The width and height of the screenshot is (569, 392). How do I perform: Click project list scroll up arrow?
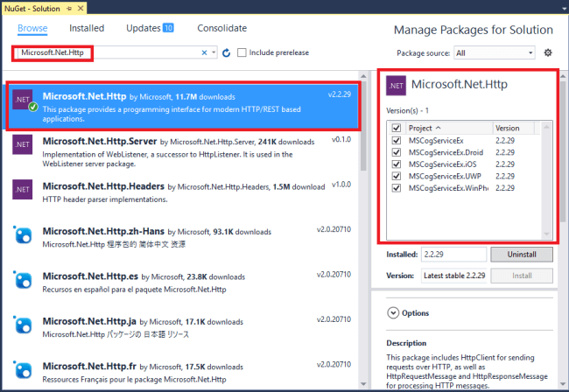[546, 127]
